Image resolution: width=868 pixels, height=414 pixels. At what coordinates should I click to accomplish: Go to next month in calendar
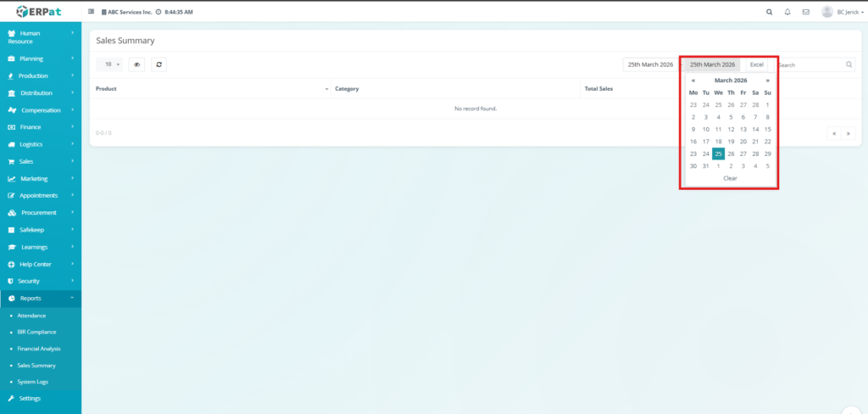pos(768,80)
